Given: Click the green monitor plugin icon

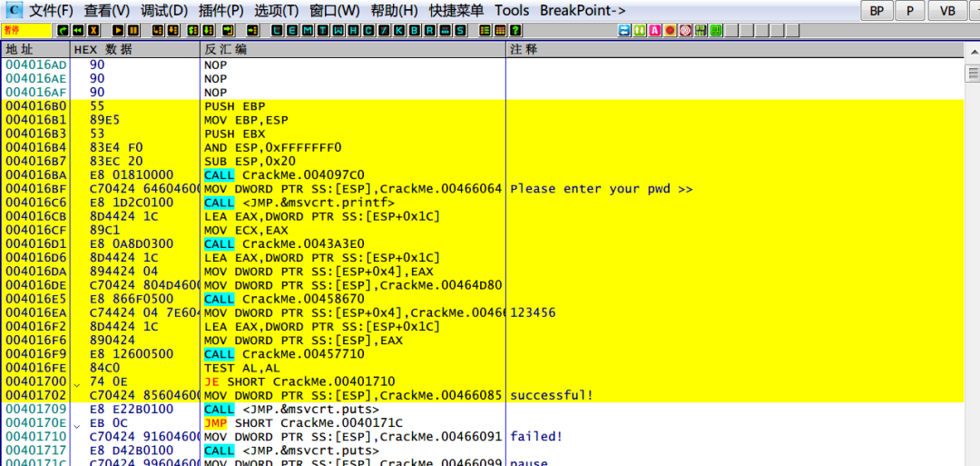Looking at the screenshot, I should pyautogui.click(x=716, y=30).
